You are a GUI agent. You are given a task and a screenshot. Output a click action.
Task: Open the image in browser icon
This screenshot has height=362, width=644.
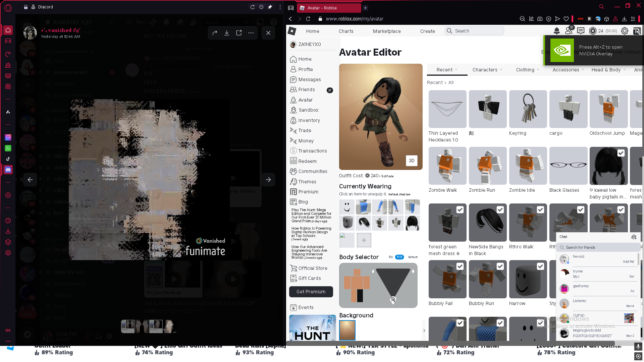pyautogui.click(x=239, y=33)
